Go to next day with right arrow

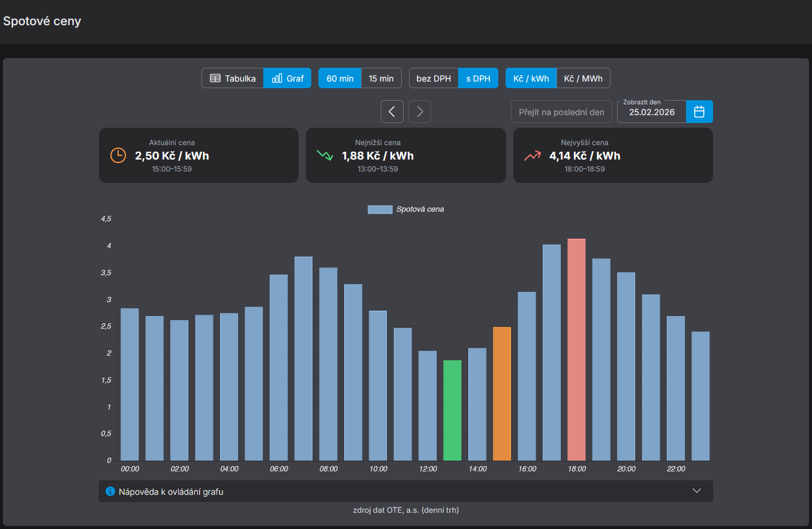[420, 112]
